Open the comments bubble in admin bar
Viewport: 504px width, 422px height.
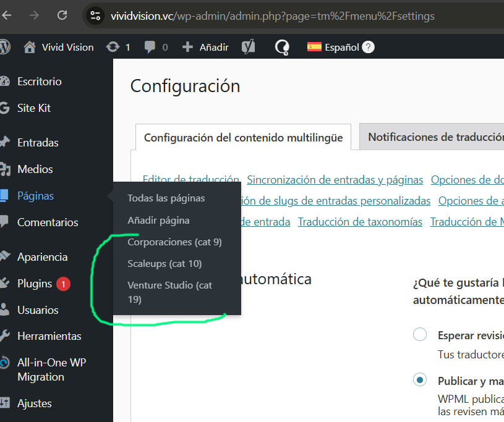[x=150, y=47]
